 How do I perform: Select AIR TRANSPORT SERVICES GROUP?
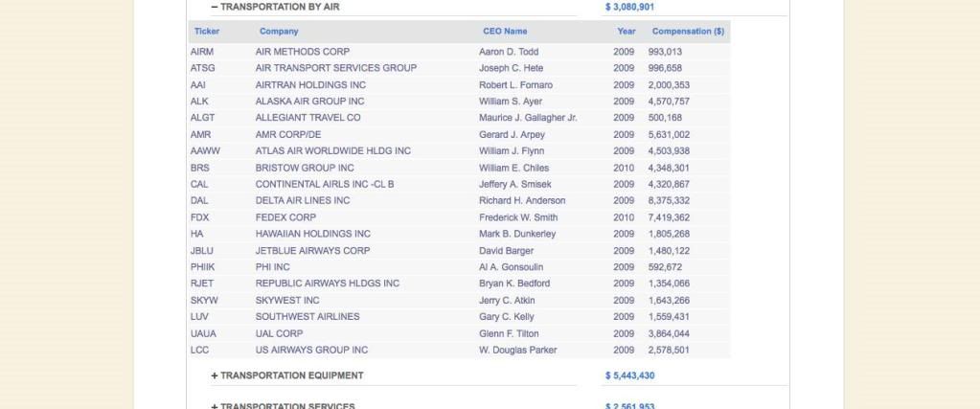[335, 68]
